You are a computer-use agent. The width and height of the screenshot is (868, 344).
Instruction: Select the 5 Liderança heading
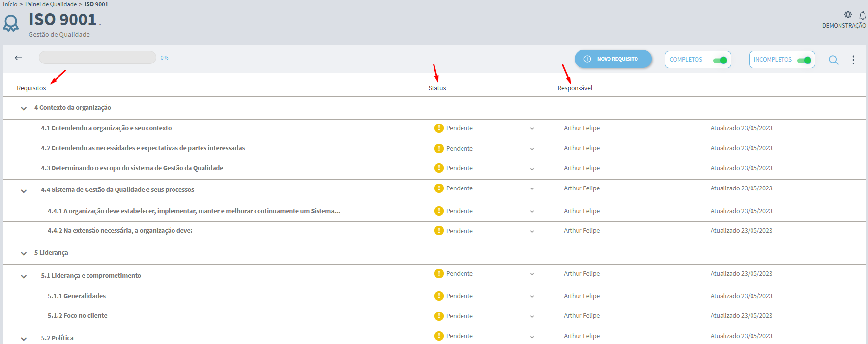tap(51, 253)
